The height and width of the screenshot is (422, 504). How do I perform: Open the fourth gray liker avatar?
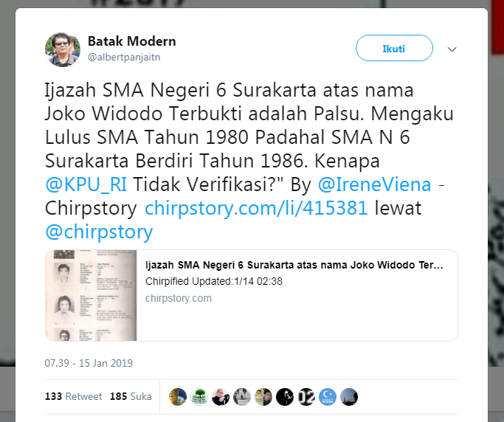(x=242, y=397)
